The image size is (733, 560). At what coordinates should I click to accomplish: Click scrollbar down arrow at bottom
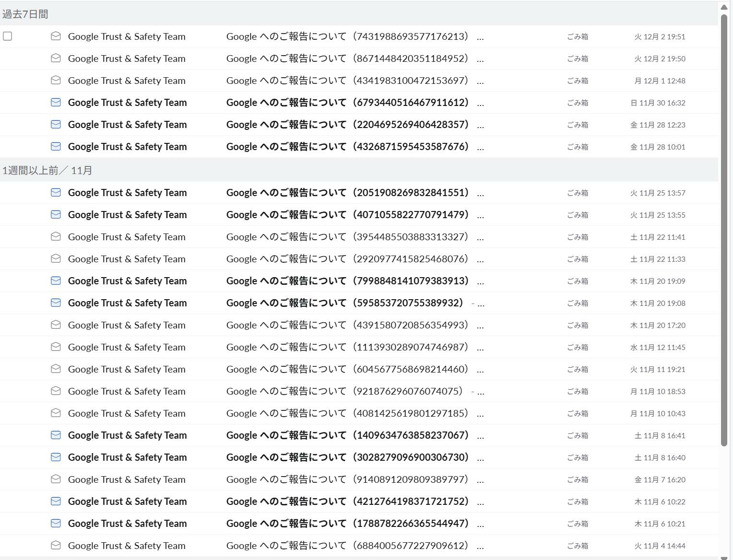tap(724, 557)
